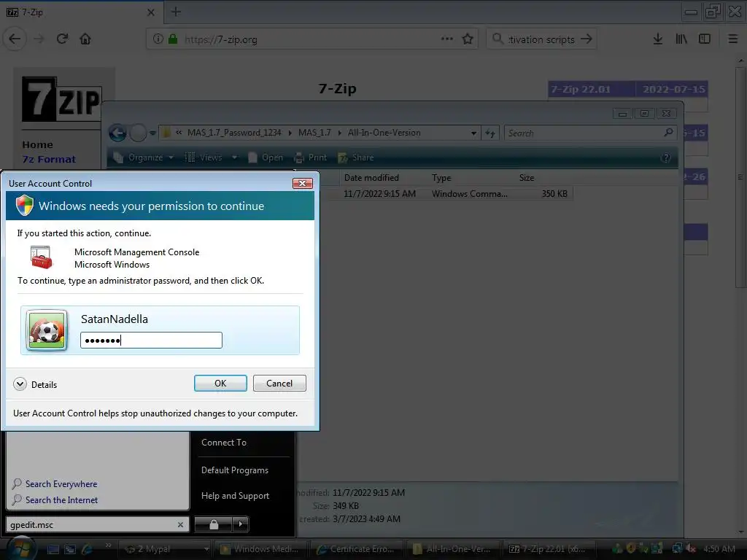Click the green padlock in address bar
Viewport: 747px width, 560px height.
[x=173, y=39]
